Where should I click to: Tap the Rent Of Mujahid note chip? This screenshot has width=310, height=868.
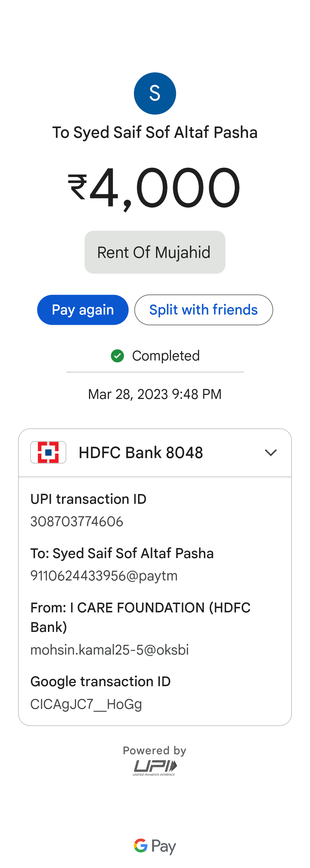(155, 252)
